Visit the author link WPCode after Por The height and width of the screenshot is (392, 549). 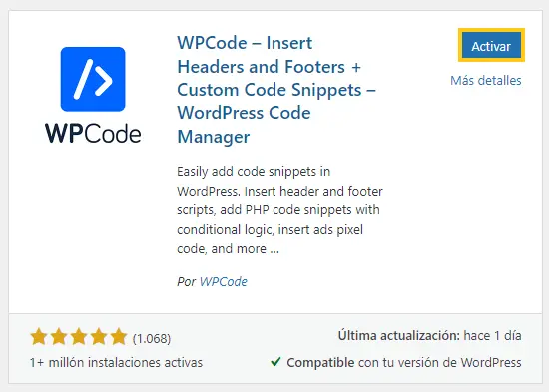pyautogui.click(x=224, y=281)
